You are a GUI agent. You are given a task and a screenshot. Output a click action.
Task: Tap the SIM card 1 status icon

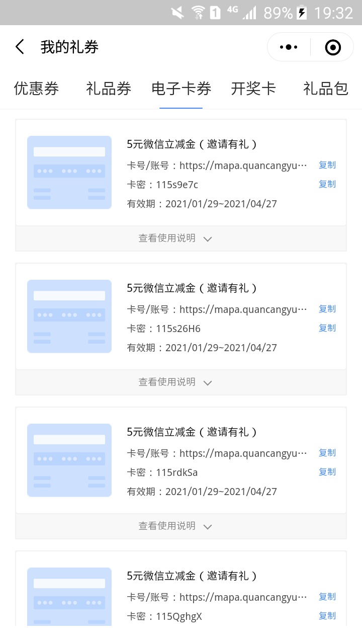point(215,13)
